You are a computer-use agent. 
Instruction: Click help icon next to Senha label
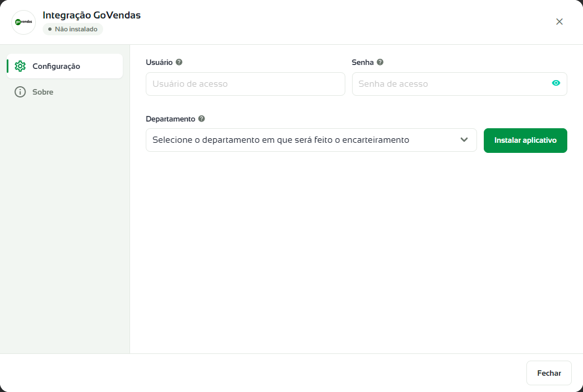(x=380, y=62)
